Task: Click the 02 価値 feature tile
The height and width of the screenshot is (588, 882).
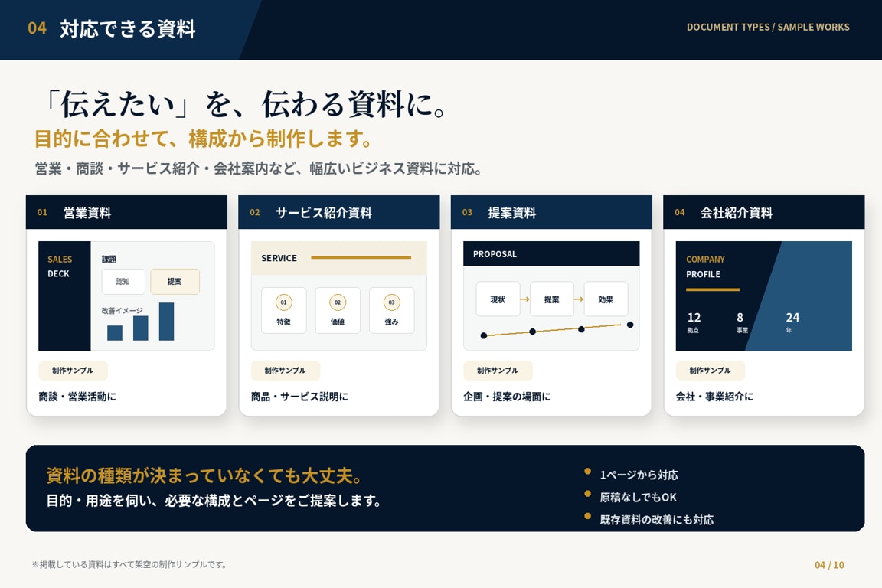Action: [x=338, y=310]
